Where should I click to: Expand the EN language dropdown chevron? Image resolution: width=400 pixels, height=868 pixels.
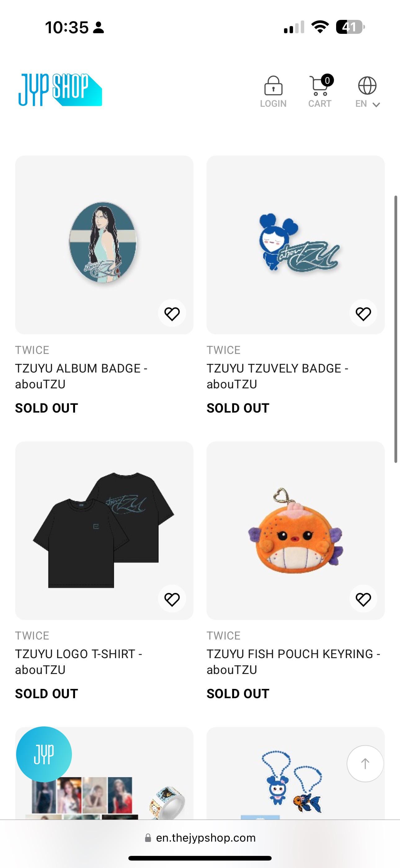[x=376, y=104]
